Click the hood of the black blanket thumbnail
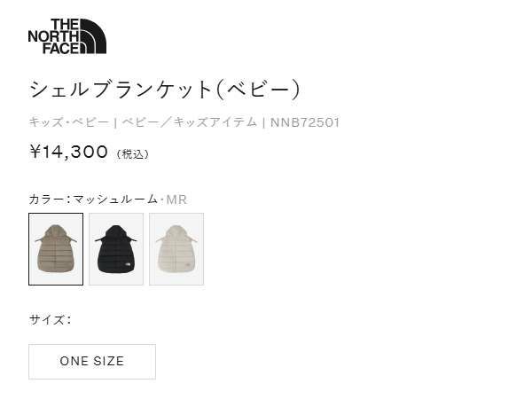Viewport: 532px width, 399px height. pos(115,232)
